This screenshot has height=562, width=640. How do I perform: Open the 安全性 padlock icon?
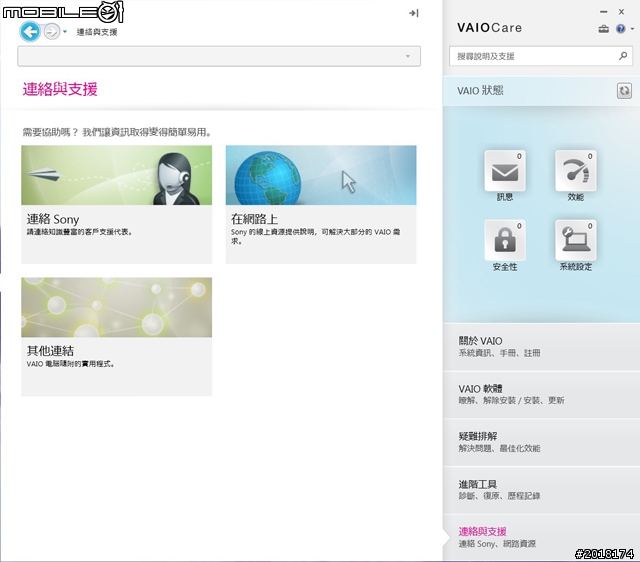pyautogui.click(x=505, y=240)
